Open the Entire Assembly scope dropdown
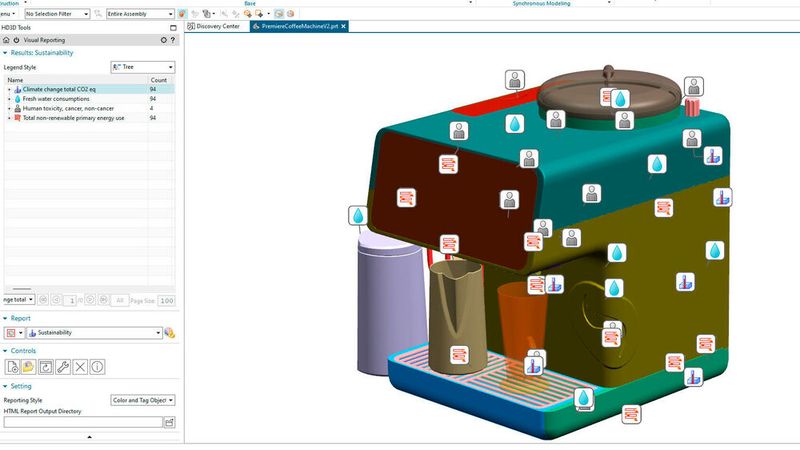The image size is (800, 450). click(x=140, y=14)
